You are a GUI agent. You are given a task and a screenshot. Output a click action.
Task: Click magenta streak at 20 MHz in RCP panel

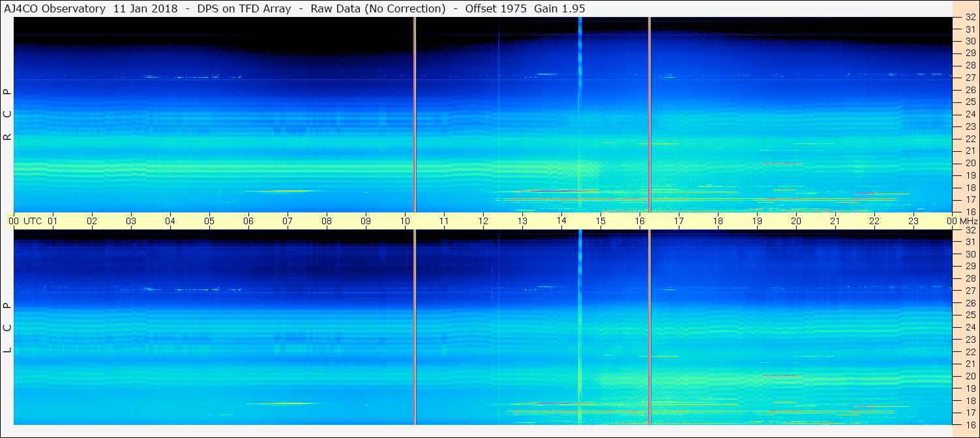click(x=782, y=163)
